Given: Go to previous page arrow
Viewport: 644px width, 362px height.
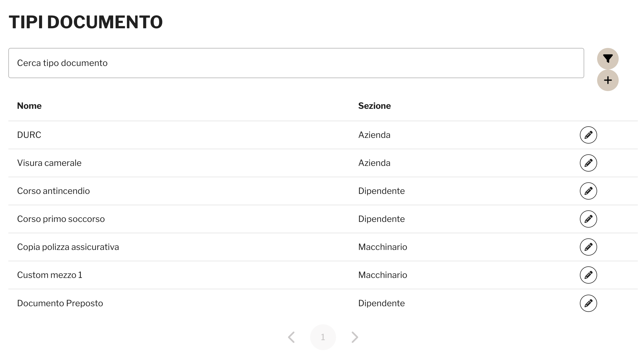Looking at the screenshot, I should pos(291,337).
